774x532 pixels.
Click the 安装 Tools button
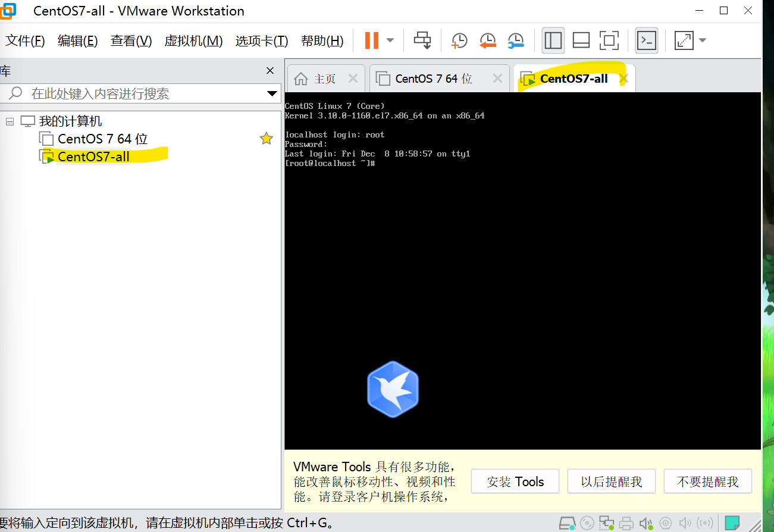coord(515,481)
